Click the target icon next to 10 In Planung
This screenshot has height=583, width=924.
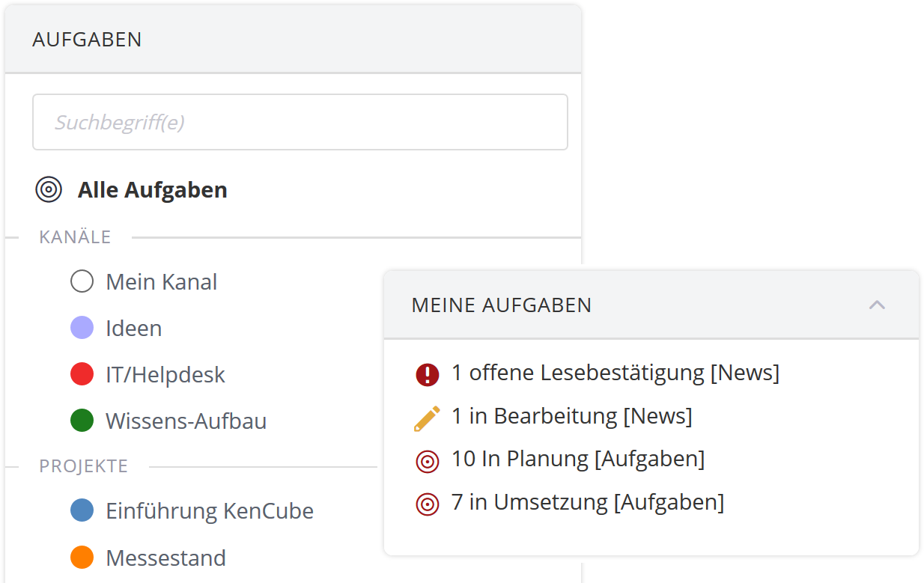click(x=427, y=461)
